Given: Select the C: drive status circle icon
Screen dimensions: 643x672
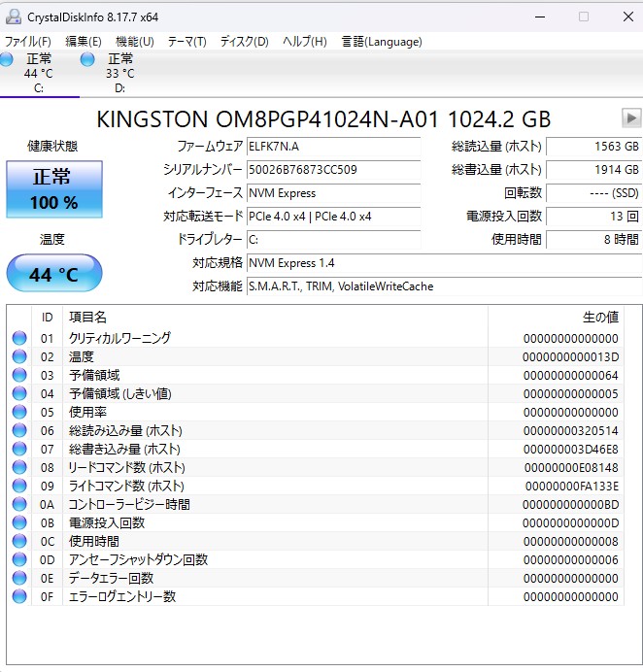Looking at the screenshot, I should pyautogui.click(x=6, y=59).
